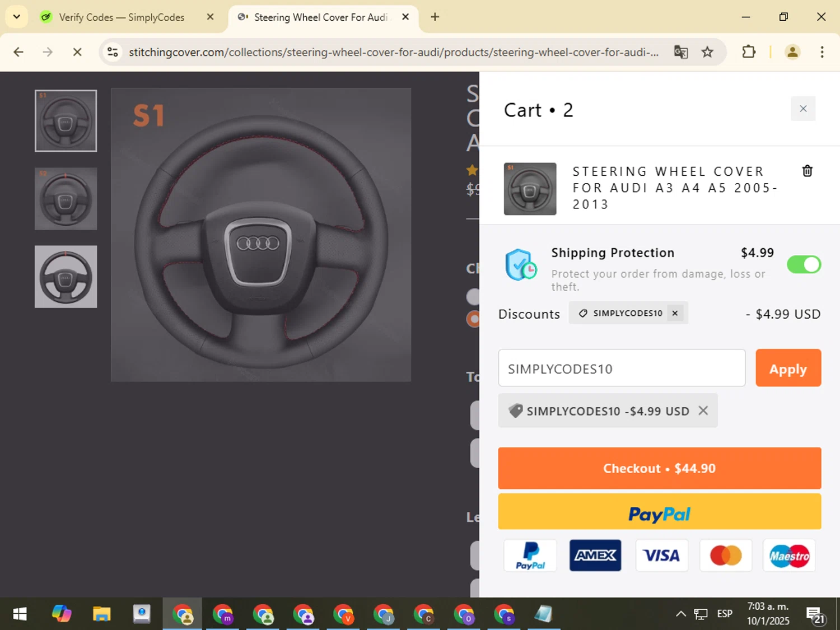Click the discount code input field
Screen dimensions: 840x630
(622, 368)
